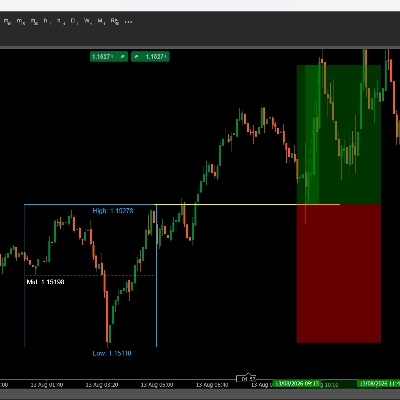The height and width of the screenshot is (400, 400).
Task: Switch chart to M1 monthly timeframe
Action: coord(101,22)
